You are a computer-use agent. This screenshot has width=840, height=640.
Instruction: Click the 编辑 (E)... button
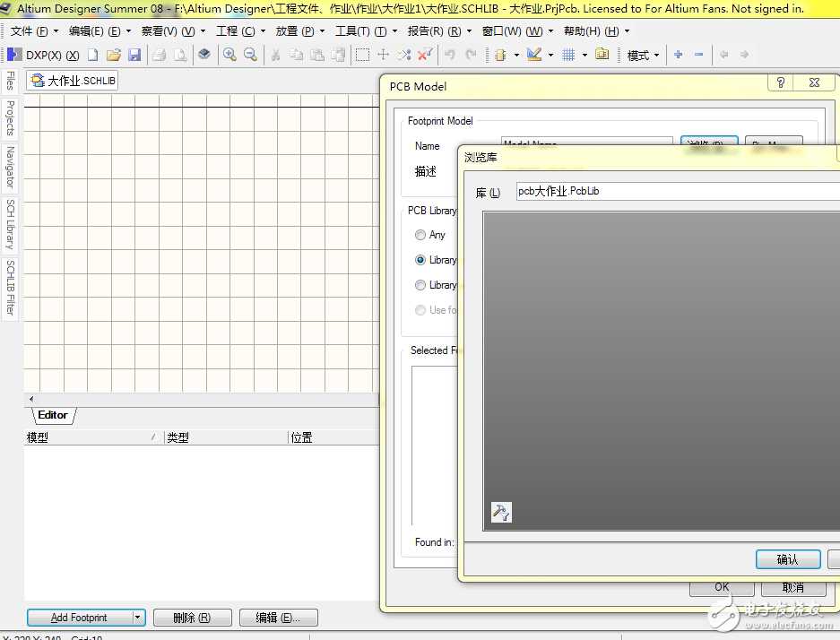(x=279, y=618)
